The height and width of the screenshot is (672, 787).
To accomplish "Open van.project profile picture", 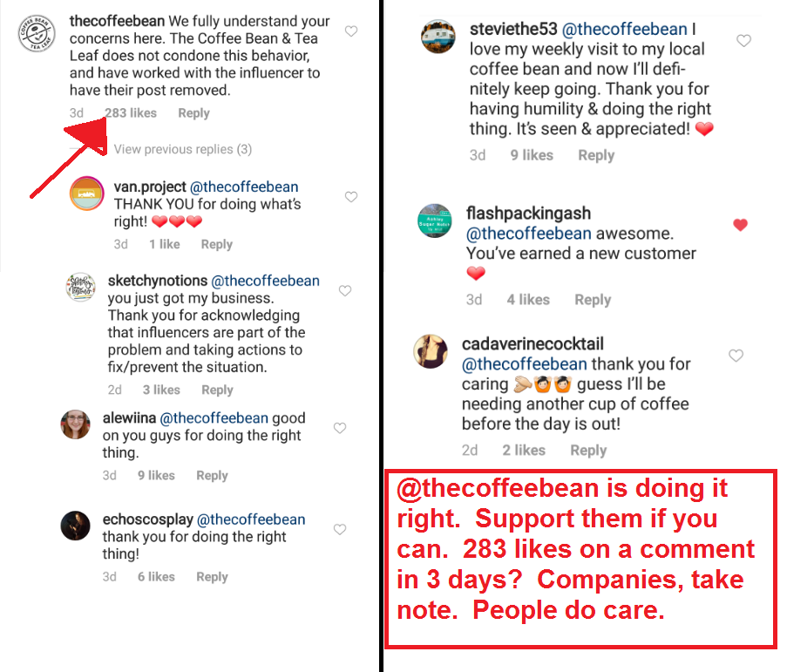I will click(x=87, y=193).
